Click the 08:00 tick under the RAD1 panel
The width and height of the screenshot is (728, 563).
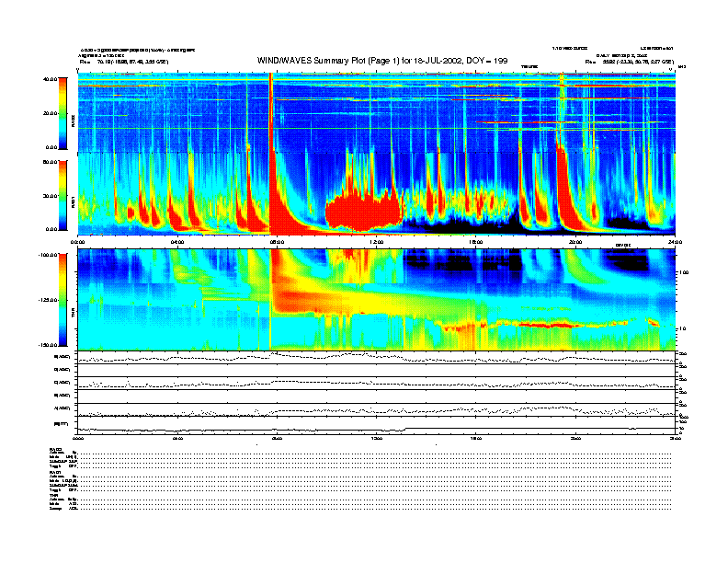point(277,242)
